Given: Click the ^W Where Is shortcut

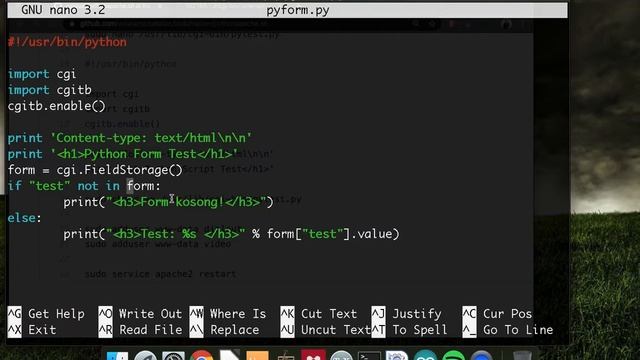Looking at the screenshot, I should 228,313.
